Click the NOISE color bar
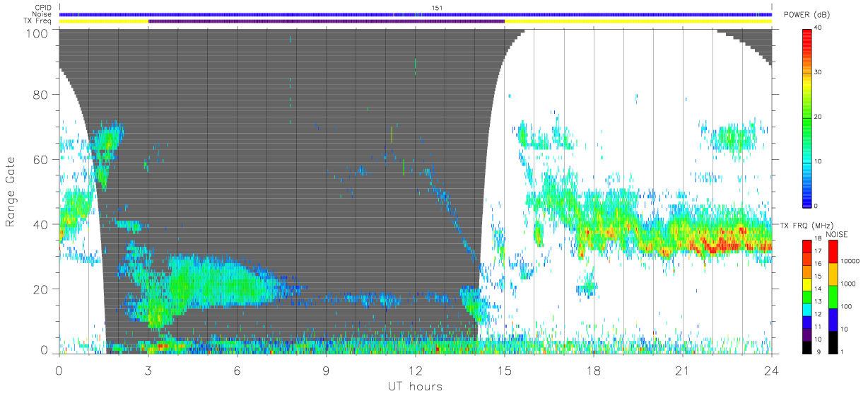This screenshot has width=868, height=401. 833,296
